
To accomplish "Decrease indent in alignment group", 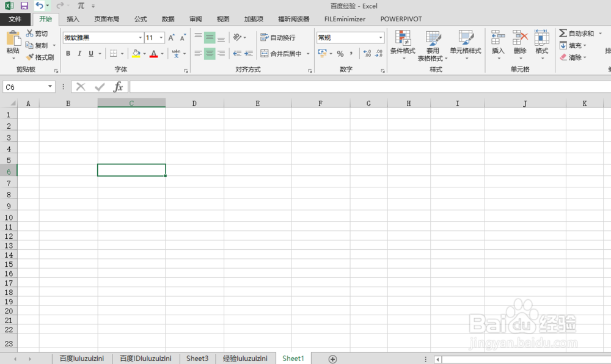I will click(237, 53).
